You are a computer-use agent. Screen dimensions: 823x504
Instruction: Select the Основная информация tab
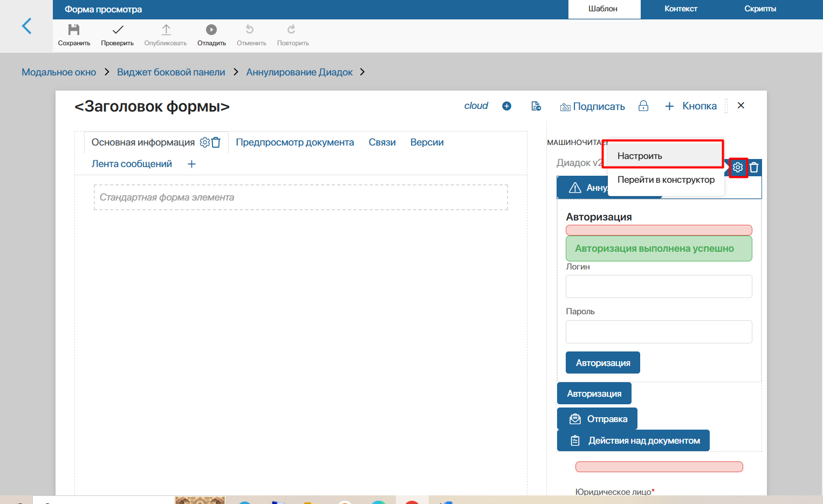point(143,142)
